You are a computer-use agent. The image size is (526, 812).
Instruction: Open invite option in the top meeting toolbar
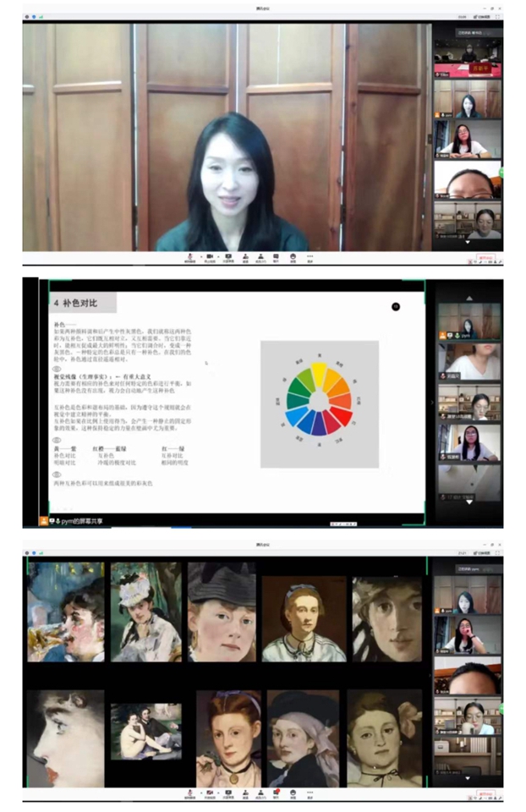click(245, 257)
